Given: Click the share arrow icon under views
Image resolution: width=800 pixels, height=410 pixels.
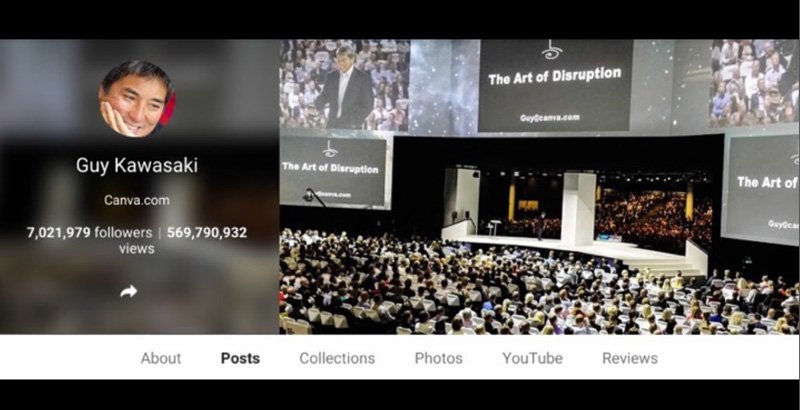Looking at the screenshot, I should 129,292.
